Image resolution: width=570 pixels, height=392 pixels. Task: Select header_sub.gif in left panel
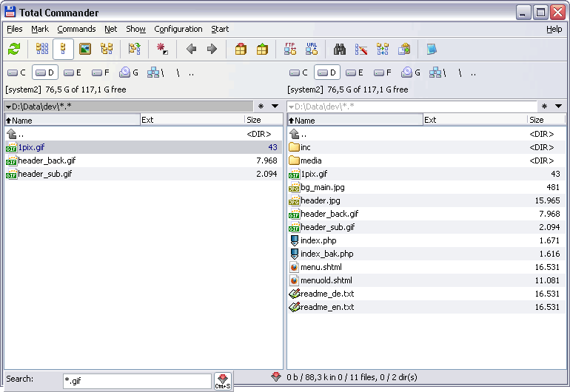(x=143, y=174)
